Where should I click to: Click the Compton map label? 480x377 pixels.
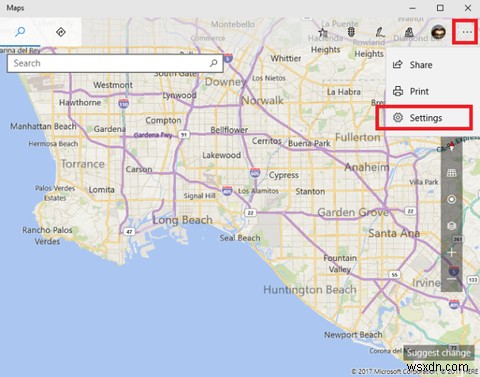(x=163, y=120)
